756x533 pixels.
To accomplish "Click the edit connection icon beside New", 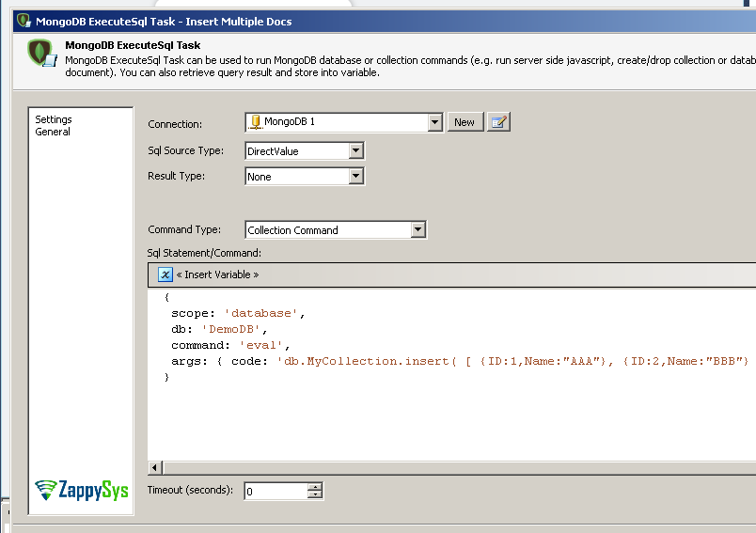I will tap(498, 122).
